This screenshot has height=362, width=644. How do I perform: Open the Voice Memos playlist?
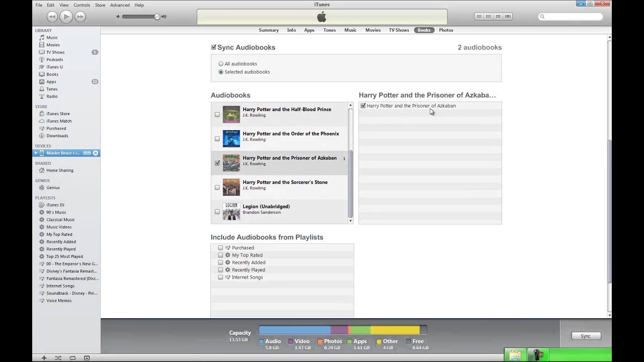pyautogui.click(x=58, y=301)
